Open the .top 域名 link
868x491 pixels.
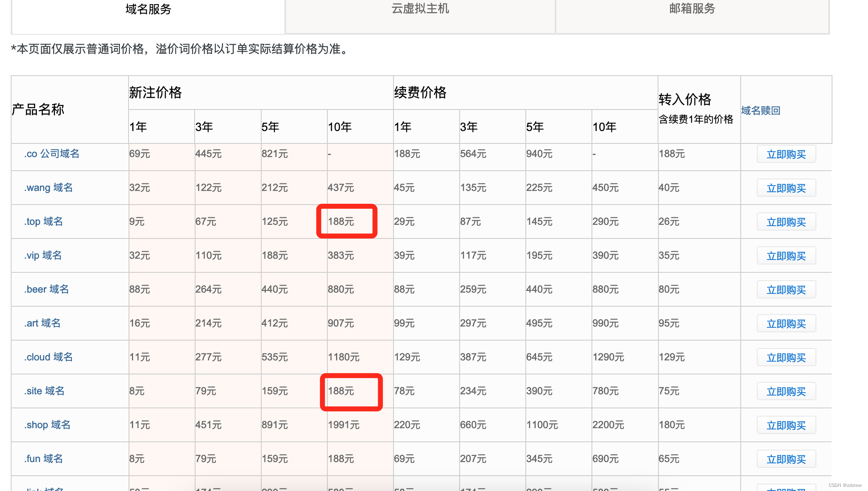(43, 222)
